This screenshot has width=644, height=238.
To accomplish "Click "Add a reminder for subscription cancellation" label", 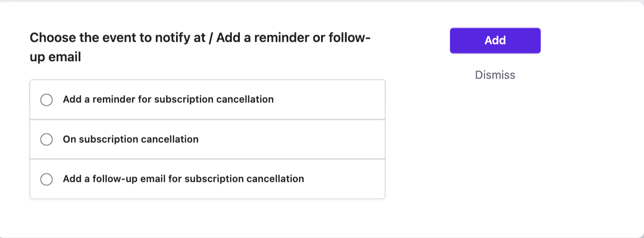I will coord(168,99).
